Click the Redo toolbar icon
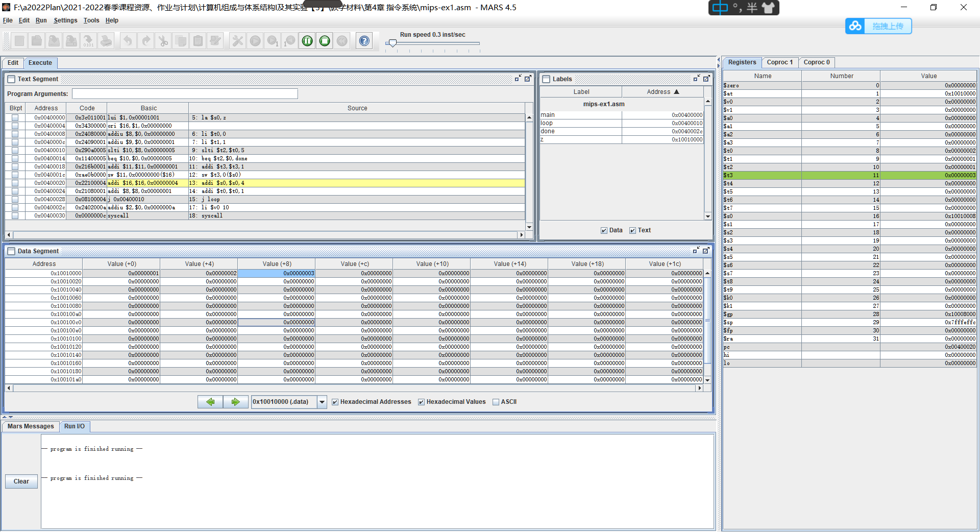 [146, 41]
